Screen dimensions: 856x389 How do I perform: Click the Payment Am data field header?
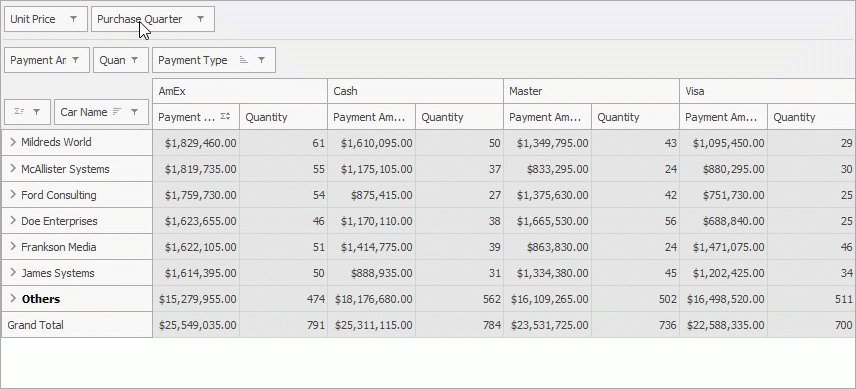click(x=46, y=60)
